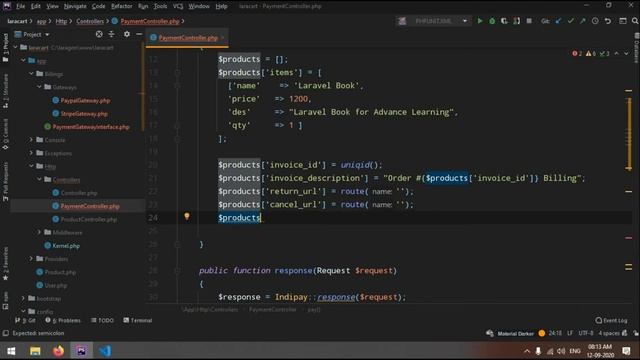This screenshot has height=360, width=640.
Task: Open File Explorer from the taskbar
Action: point(35,351)
